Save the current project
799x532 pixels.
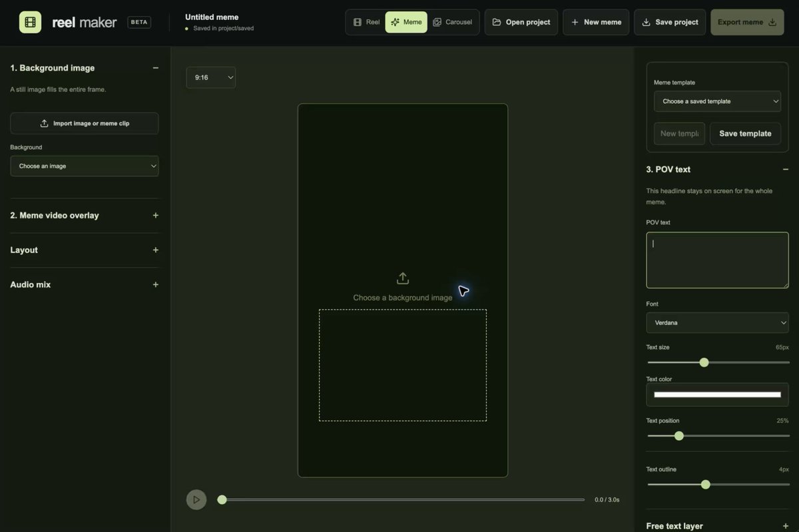tap(670, 22)
